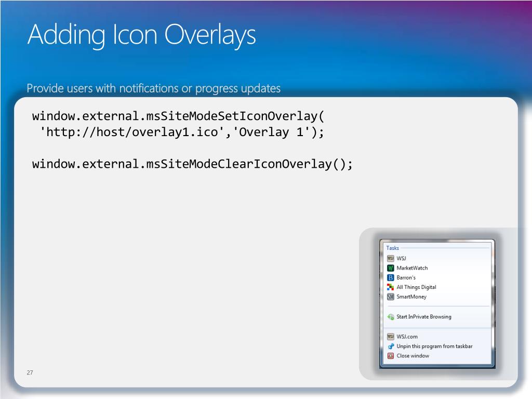This screenshot has height=399, width=532.
Task: Open the WSJ task entry
Action: [402, 259]
